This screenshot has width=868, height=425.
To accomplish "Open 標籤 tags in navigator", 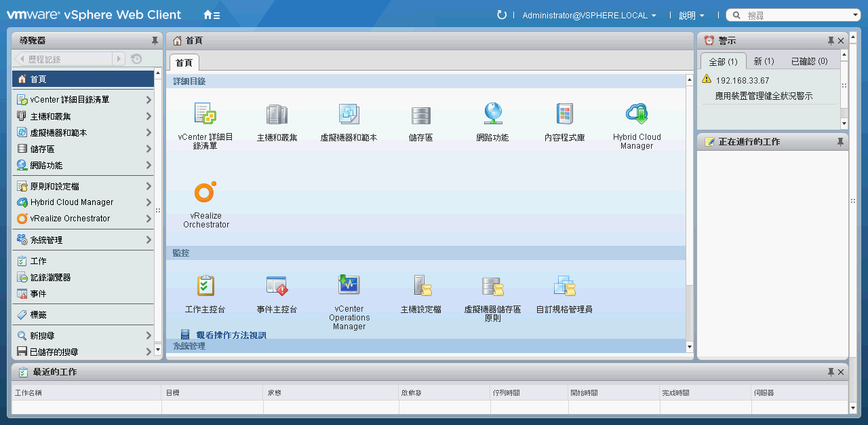I will point(83,314).
